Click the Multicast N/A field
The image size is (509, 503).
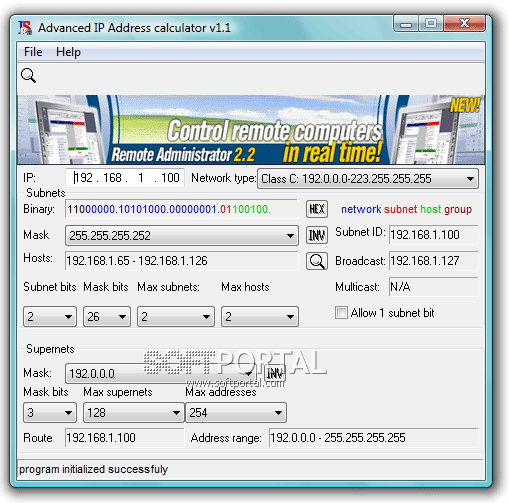pos(434,287)
